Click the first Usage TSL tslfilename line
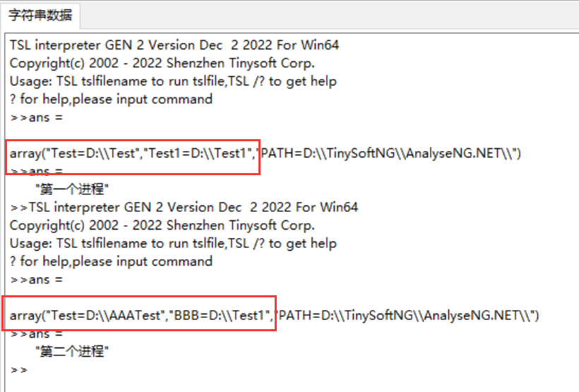 point(173,81)
